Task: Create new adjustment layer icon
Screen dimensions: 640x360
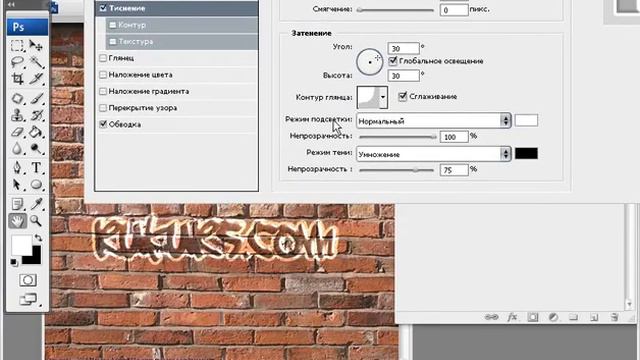Action: coord(553,317)
